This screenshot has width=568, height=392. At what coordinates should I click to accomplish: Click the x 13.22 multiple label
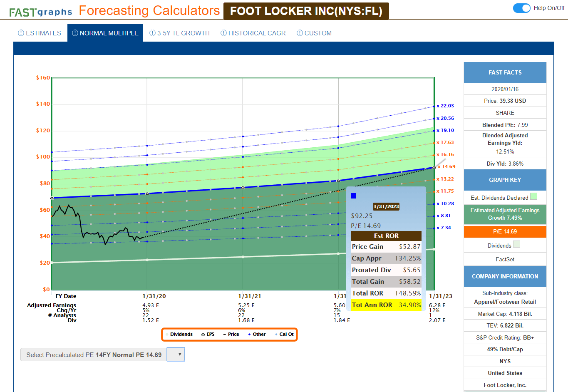[445, 179]
